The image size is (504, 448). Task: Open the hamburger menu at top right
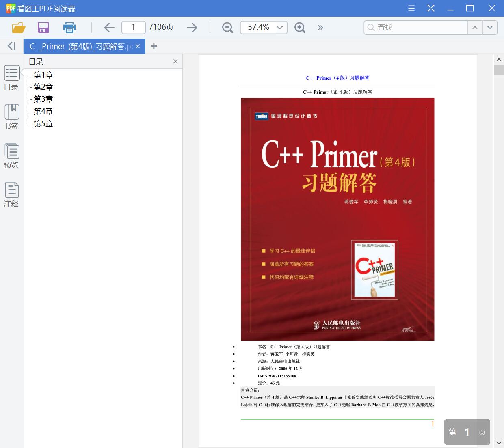411,8
